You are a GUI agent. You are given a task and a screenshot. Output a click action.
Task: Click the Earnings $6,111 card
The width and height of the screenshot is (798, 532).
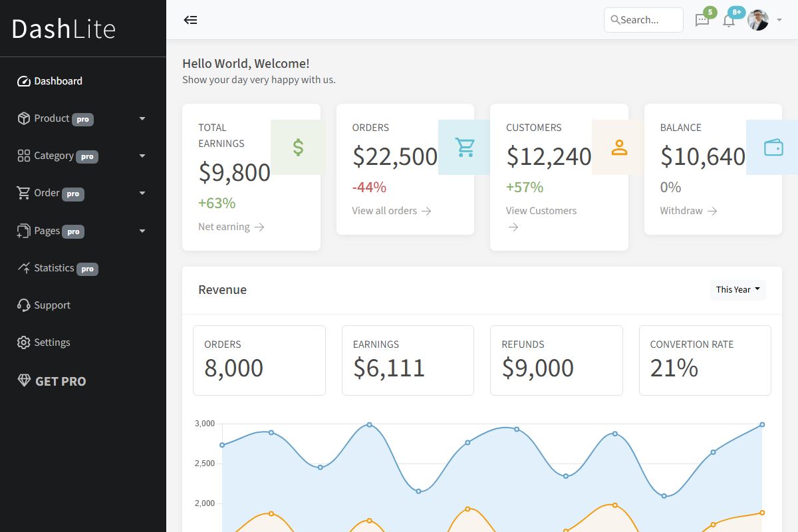pos(408,360)
